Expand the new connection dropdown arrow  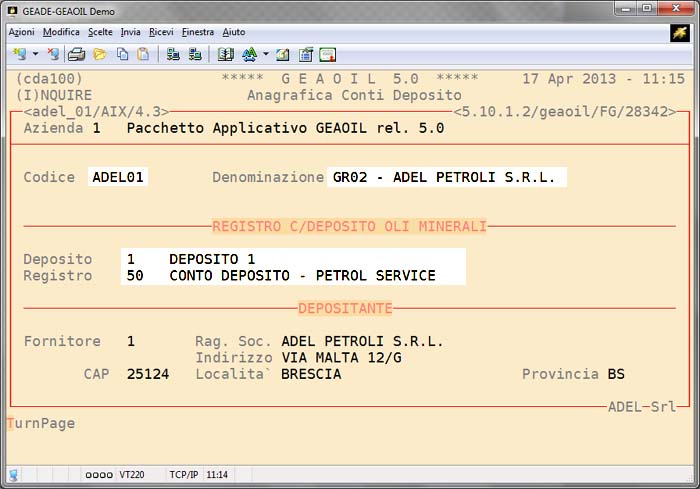click(x=35, y=54)
